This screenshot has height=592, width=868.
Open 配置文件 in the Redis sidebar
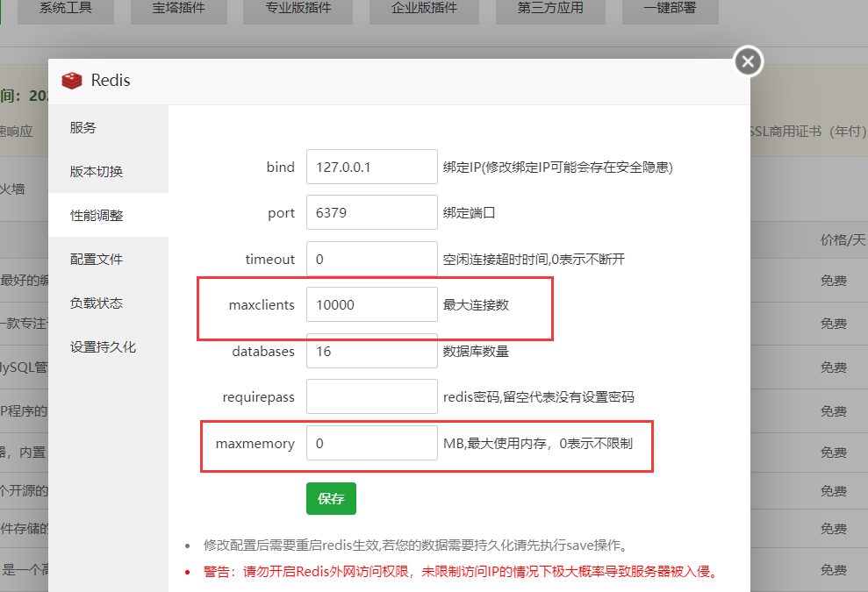pos(109,259)
